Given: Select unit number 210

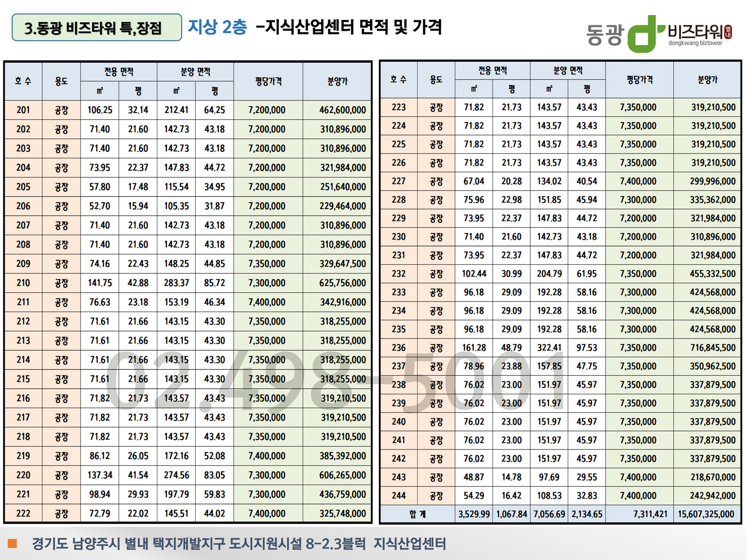Looking at the screenshot, I should [23, 283].
